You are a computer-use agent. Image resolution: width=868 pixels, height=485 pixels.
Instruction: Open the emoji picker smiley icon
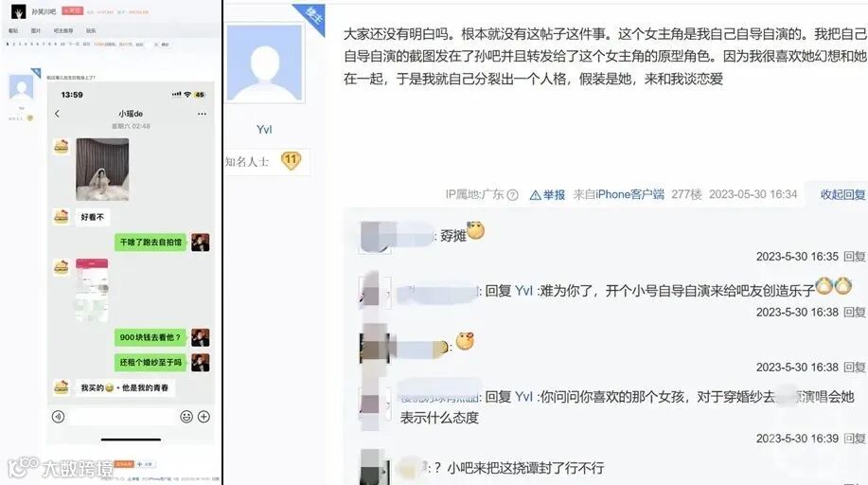point(186,416)
